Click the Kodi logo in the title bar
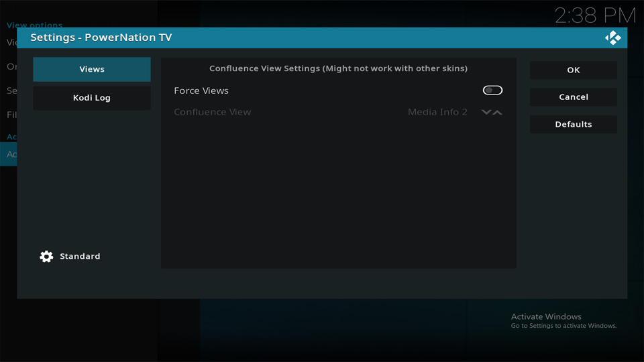The image size is (644, 362). point(612,38)
